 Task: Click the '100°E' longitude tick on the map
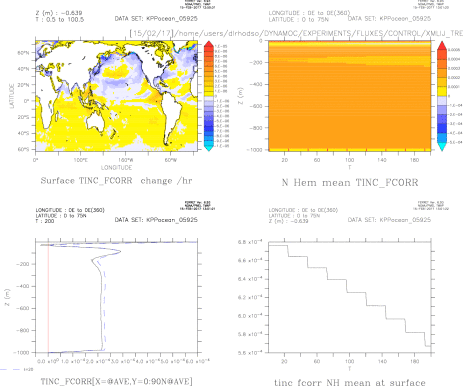(x=81, y=160)
